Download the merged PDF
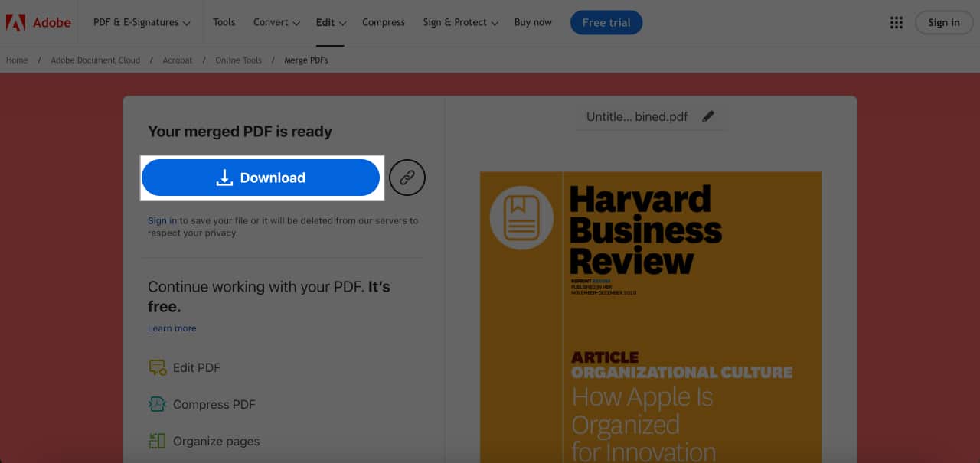The width and height of the screenshot is (980, 463). 260,178
